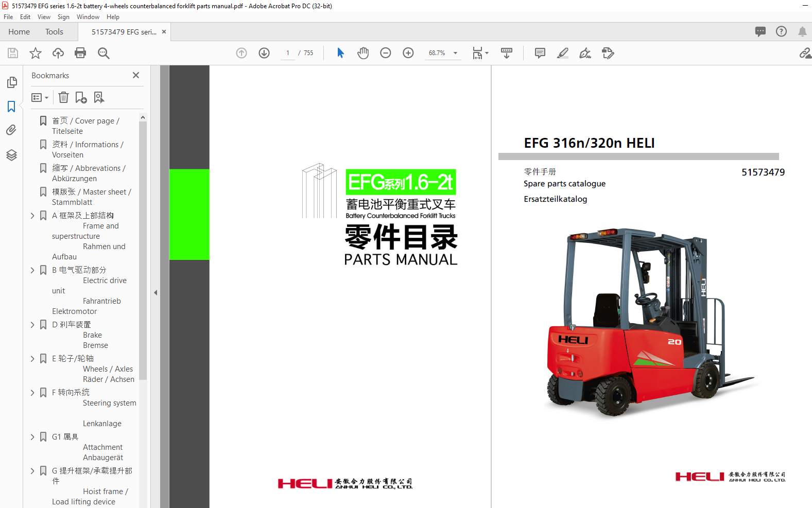812x508 pixels.
Task: Select the 51573479 EFG seri... document tab
Action: [124, 32]
